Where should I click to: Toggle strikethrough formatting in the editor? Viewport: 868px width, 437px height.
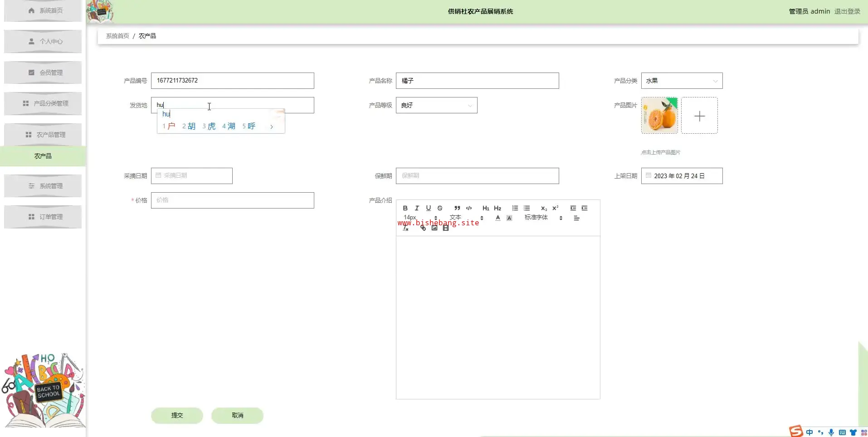click(x=440, y=208)
